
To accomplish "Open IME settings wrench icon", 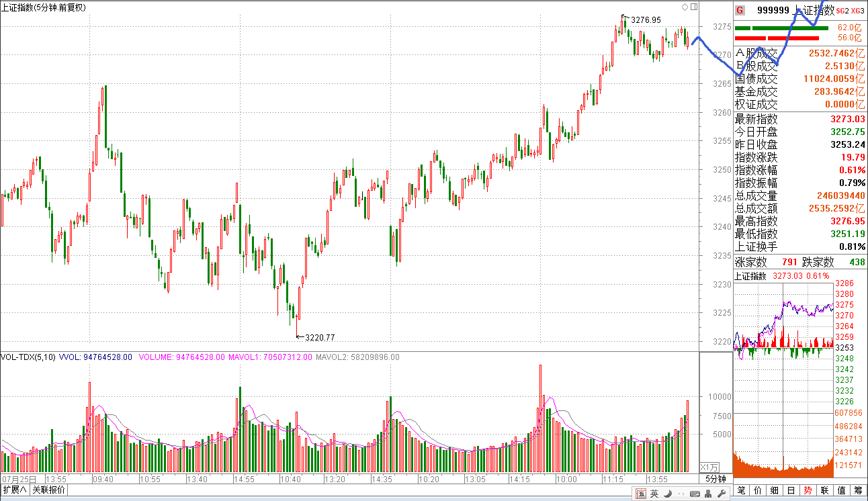I will tap(722, 494).
